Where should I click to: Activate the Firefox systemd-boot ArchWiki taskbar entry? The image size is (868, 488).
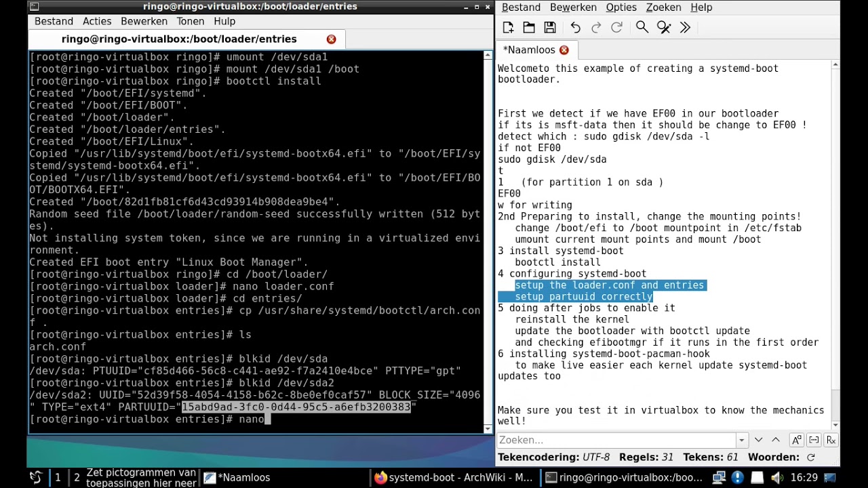(454, 478)
